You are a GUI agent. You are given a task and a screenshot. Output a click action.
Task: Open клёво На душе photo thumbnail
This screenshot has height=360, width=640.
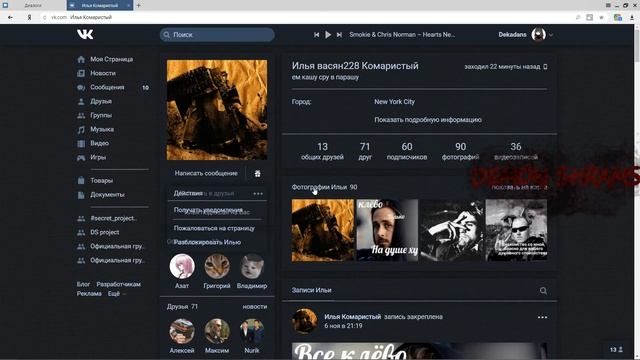[x=387, y=230]
